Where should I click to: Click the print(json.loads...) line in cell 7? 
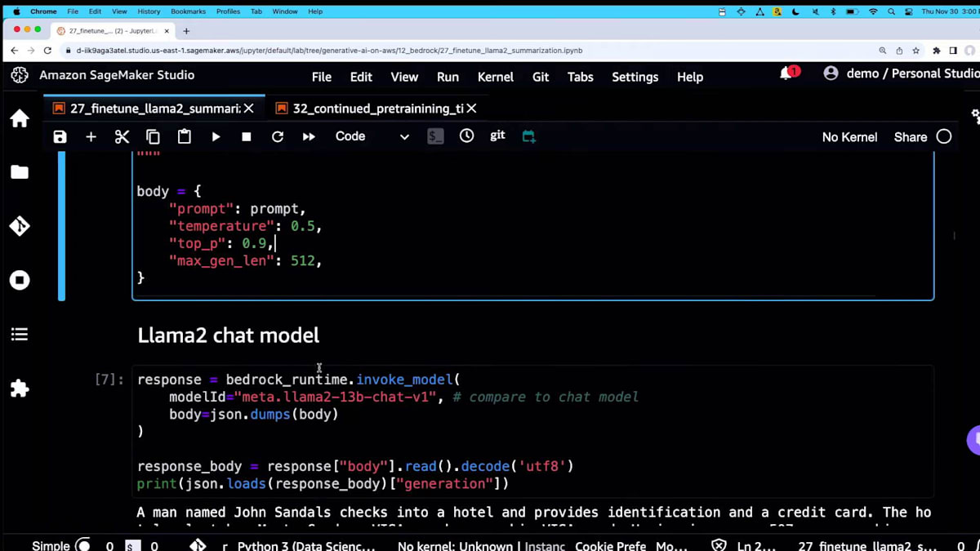pyautogui.click(x=323, y=483)
